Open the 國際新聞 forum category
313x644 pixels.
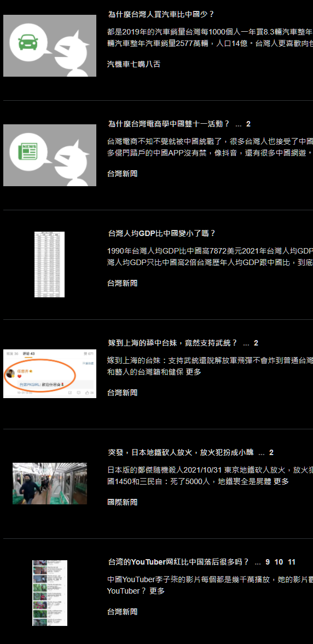[x=122, y=502]
